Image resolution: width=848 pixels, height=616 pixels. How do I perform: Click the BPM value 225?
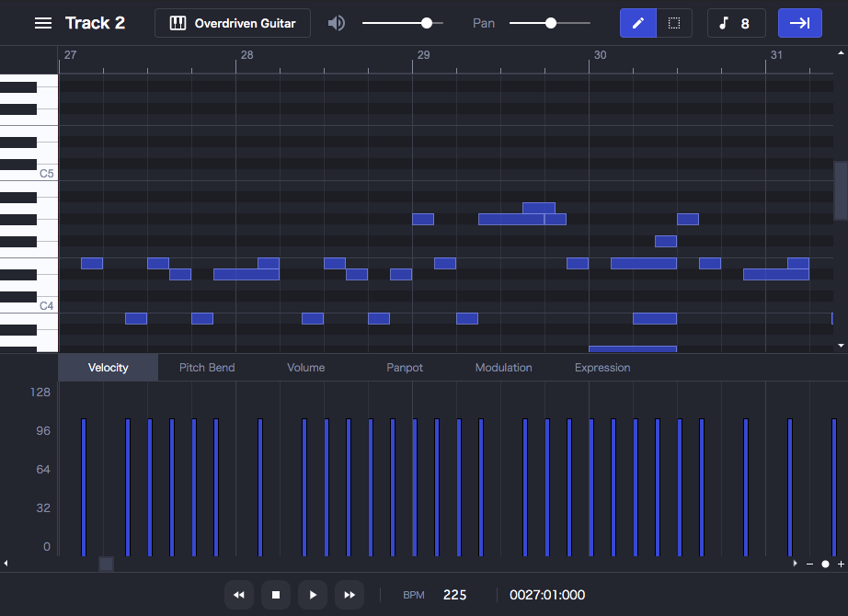click(x=455, y=595)
